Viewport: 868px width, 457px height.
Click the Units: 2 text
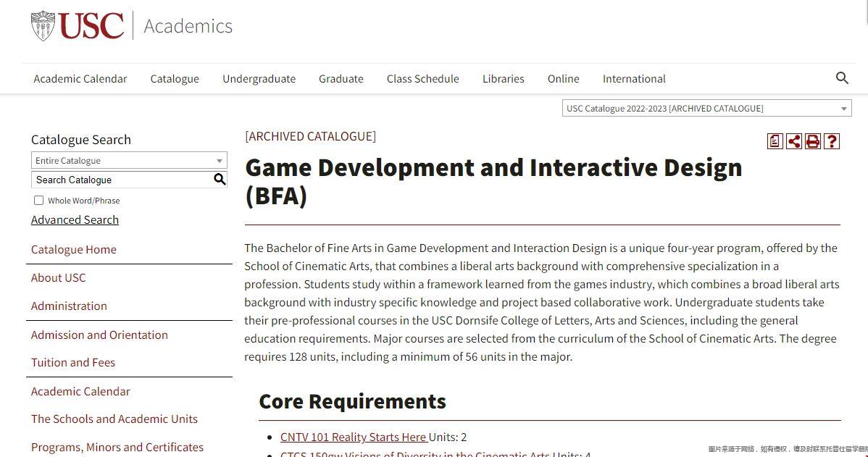pyautogui.click(x=448, y=437)
